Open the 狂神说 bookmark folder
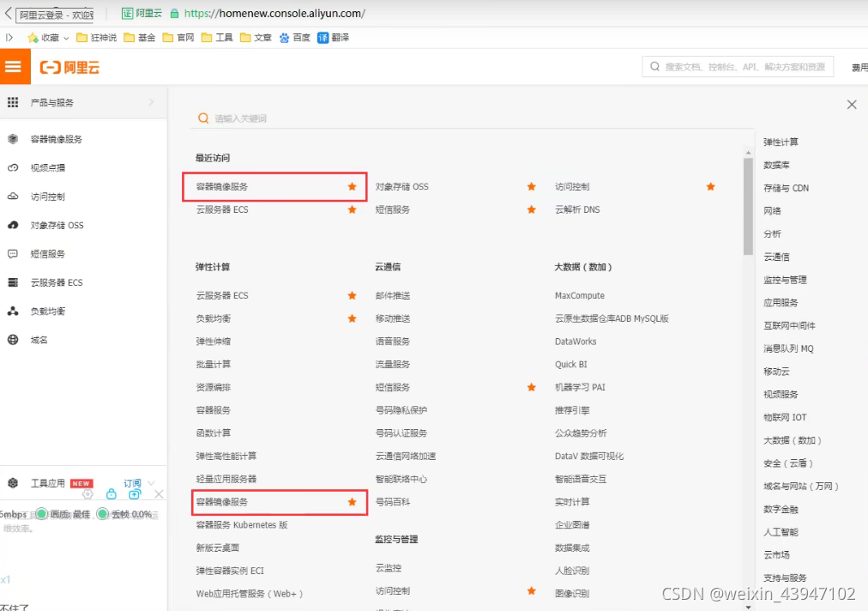The width and height of the screenshot is (868, 611). pos(97,38)
